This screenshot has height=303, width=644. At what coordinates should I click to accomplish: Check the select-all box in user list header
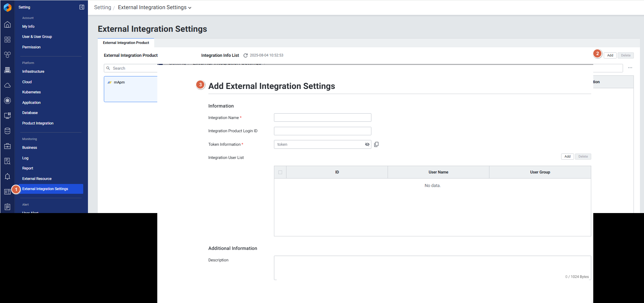tap(280, 172)
